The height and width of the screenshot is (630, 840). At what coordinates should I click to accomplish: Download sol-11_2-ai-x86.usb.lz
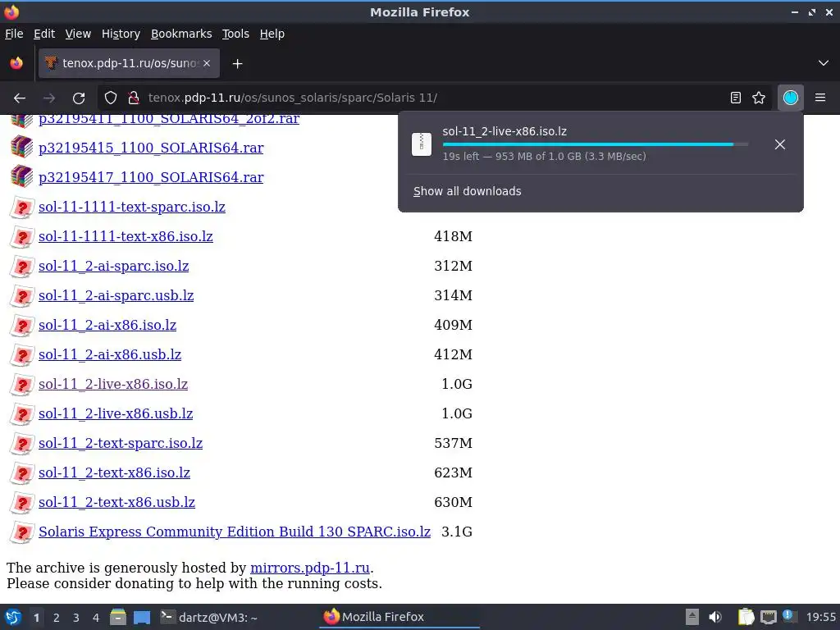[x=110, y=354]
